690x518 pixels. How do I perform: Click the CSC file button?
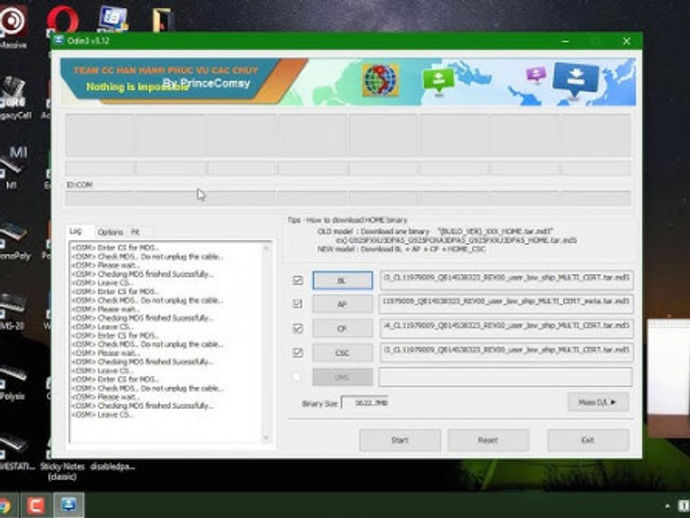(342, 353)
